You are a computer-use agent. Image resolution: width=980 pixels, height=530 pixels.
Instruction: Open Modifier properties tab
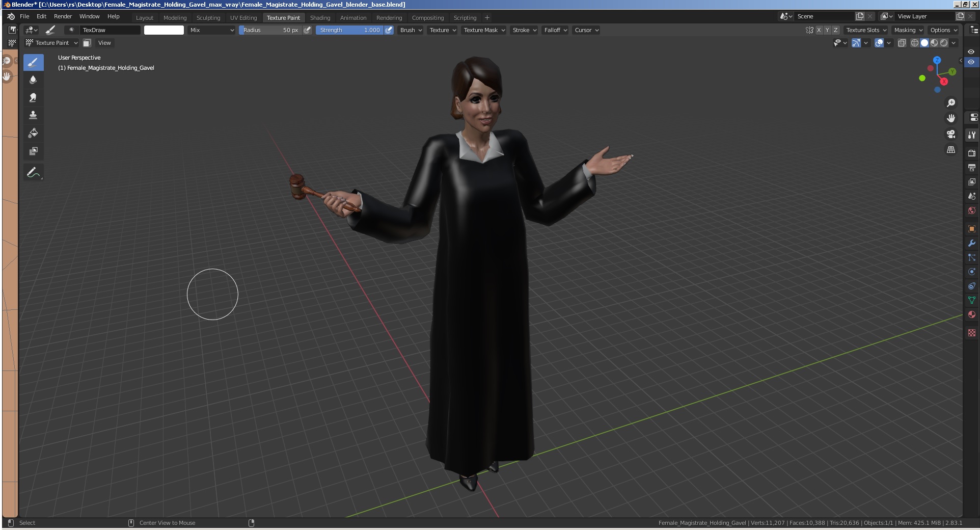pos(972,243)
